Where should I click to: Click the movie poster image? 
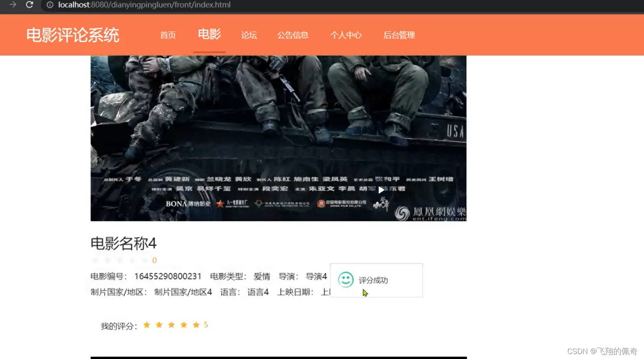tap(278, 138)
